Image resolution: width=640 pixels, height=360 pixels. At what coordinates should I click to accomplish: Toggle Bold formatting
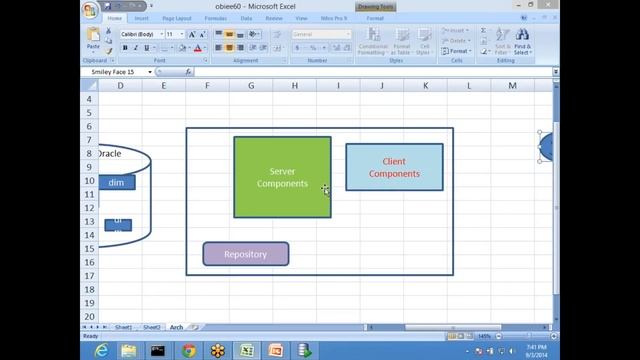click(125, 48)
